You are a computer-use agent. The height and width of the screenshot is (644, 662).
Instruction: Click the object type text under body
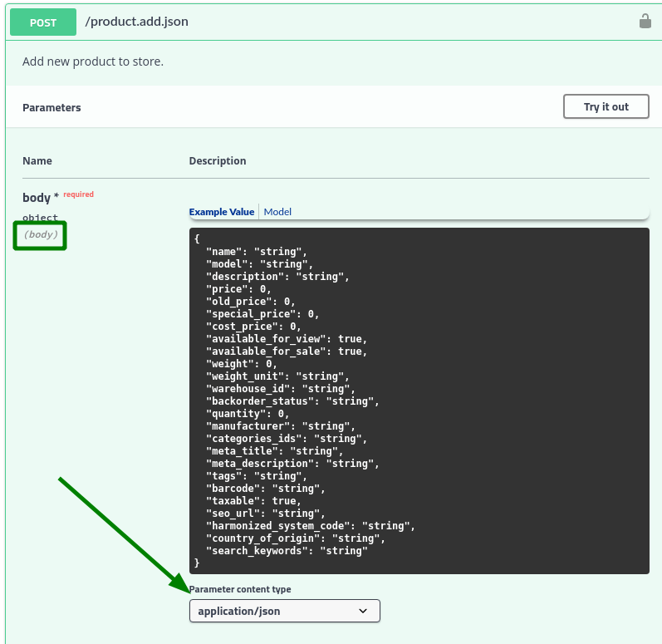tap(40, 218)
